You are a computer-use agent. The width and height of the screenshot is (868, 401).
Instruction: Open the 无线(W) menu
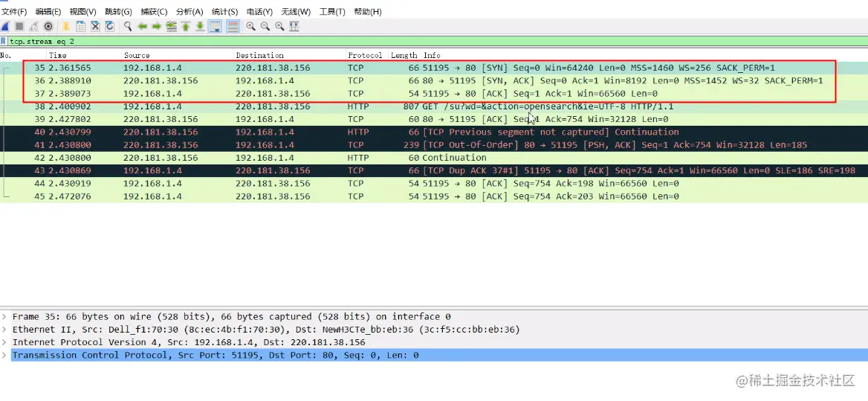[297, 12]
